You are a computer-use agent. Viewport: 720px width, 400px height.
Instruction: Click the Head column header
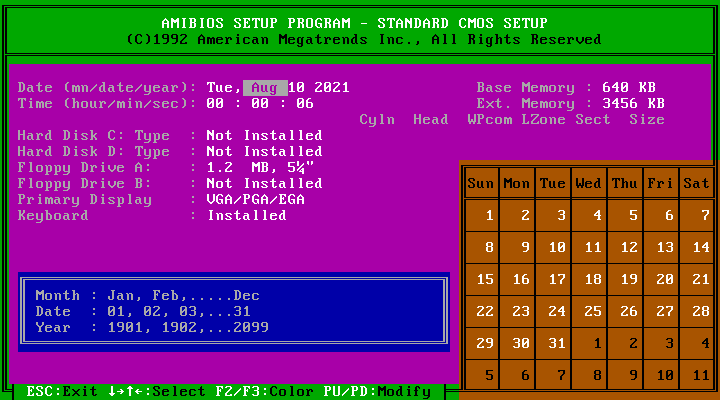click(431, 119)
